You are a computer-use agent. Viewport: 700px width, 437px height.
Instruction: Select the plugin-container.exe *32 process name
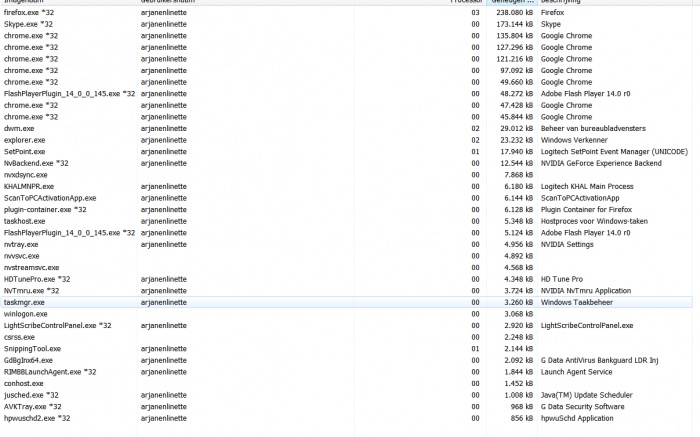coord(45,210)
